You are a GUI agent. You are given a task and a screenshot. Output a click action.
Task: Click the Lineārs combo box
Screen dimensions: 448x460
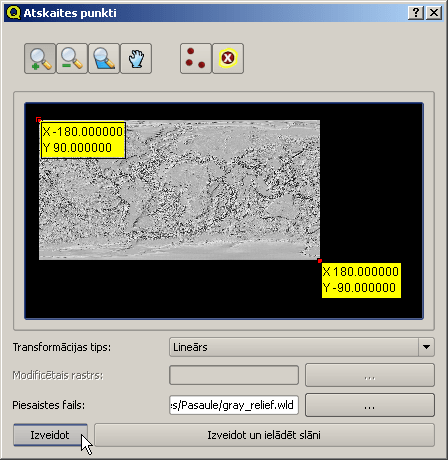click(x=302, y=347)
